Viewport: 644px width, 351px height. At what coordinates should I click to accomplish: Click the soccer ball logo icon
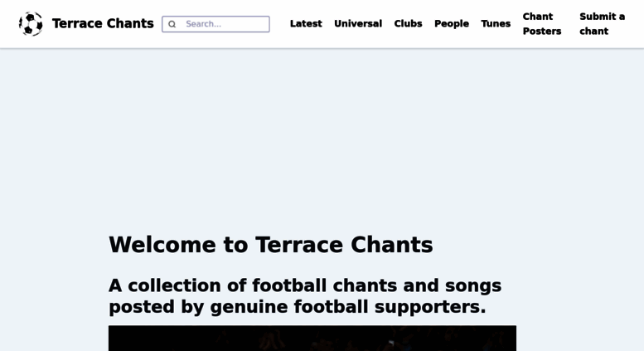31,24
